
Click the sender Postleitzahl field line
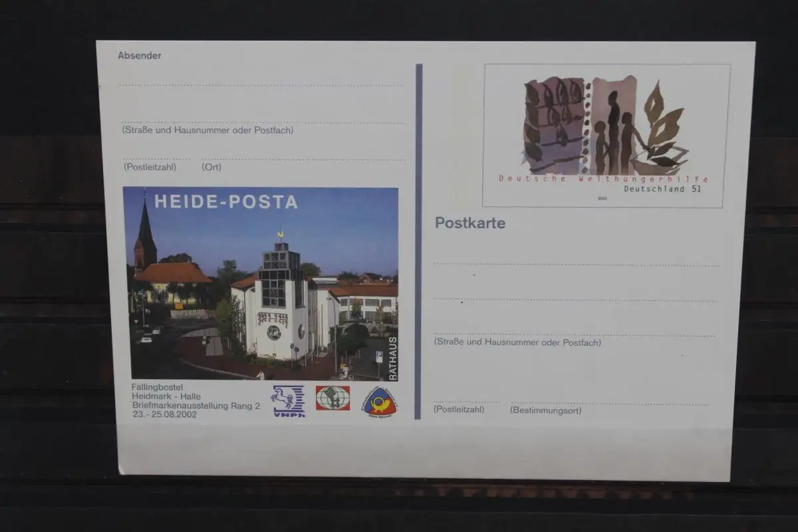point(156,160)
